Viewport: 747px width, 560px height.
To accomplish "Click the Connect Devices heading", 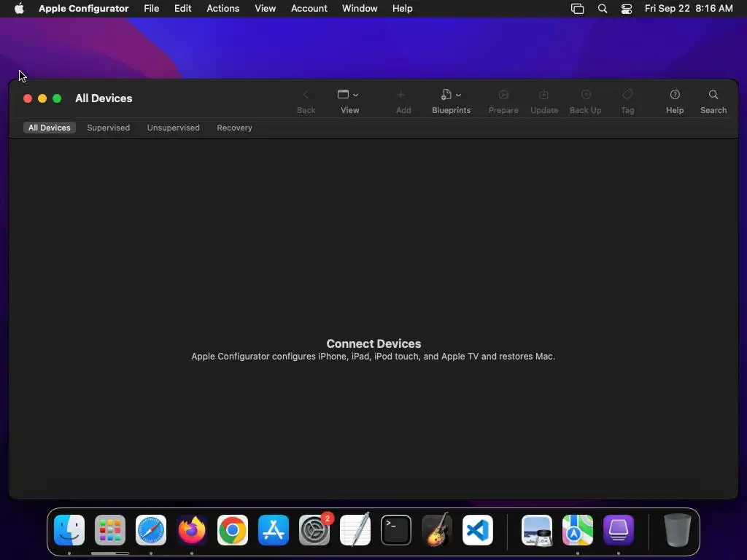I will point(373,343).
